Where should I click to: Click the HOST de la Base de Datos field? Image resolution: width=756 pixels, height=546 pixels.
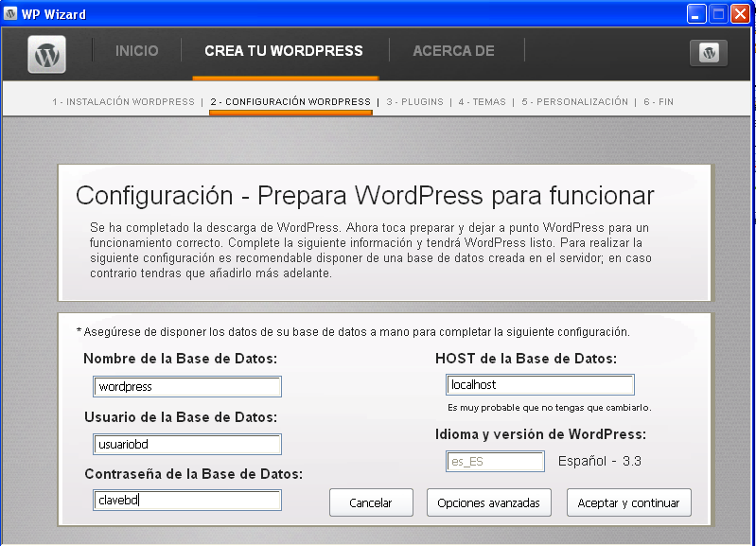click(x=539, y=385)
